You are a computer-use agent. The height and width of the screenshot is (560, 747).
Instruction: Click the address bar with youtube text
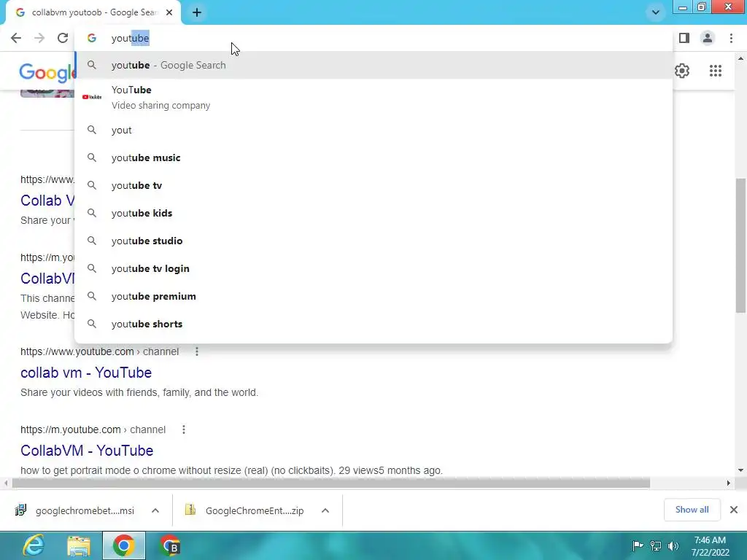pyautogui.click(x=374, y=38)
